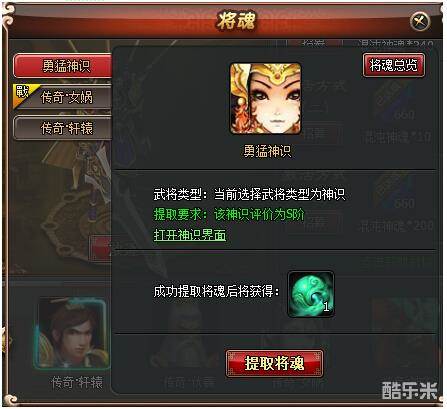Click the green 提取要求 requirement text
Viewport: 447px width, 409px height.
point(229,214)
